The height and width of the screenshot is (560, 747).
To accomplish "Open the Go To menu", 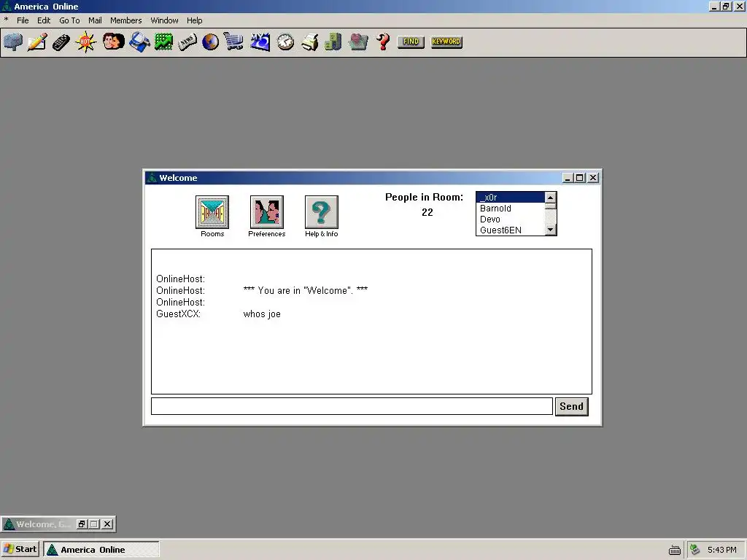I will 69,20.
